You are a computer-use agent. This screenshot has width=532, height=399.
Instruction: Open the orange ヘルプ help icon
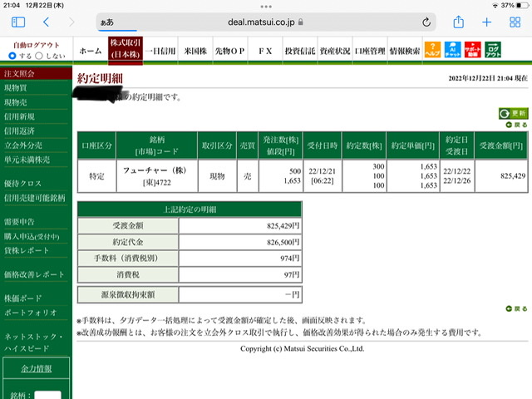(432, 50)
